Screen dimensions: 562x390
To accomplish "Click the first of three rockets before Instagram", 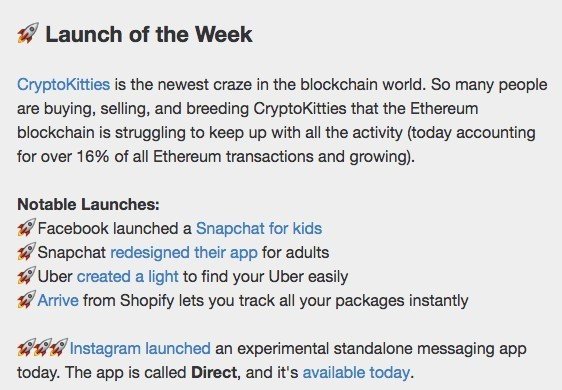I will coord(26,347).
